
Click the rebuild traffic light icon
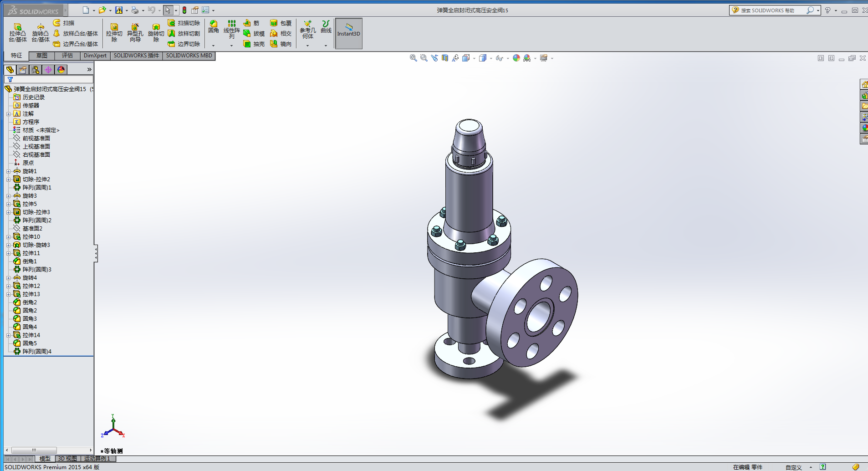[x=184, y=10]
